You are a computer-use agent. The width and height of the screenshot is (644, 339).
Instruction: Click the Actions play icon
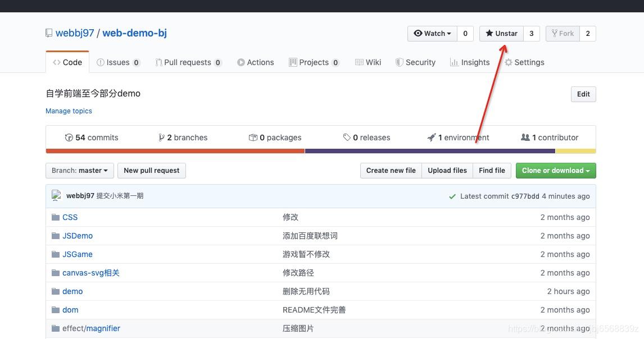pos(241,62)
